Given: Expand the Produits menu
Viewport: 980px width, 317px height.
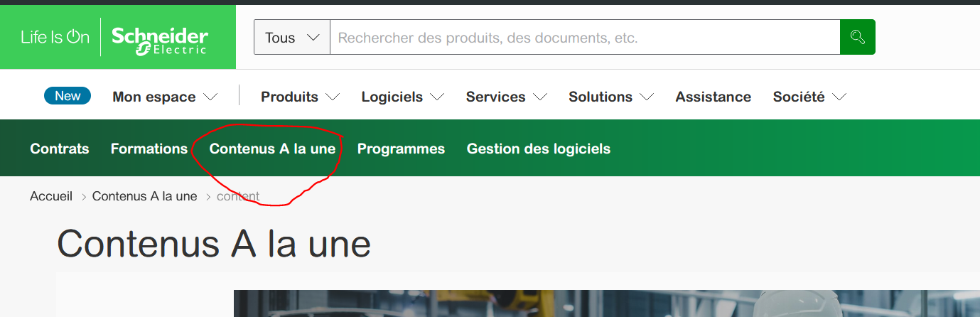Looking at the screenshot, I should pos(300,97).
